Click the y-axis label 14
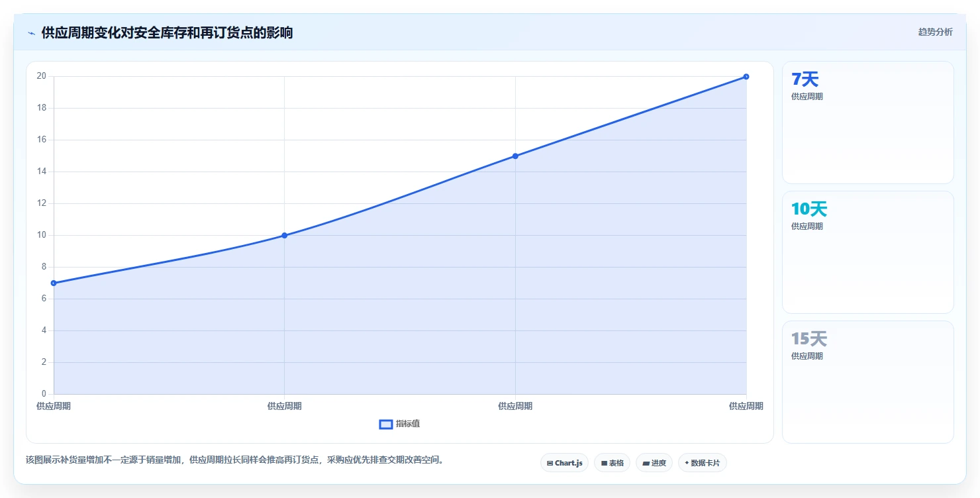980x498 pixels. click(41, 172)
